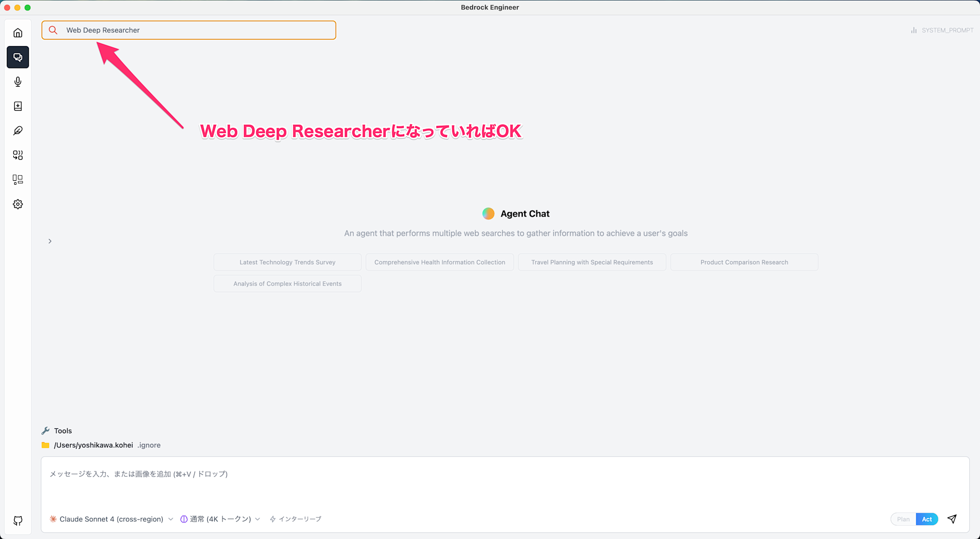Click the yellow project folder icon
The width and height of the screenshot is (980, 539).
pos(46,445)
